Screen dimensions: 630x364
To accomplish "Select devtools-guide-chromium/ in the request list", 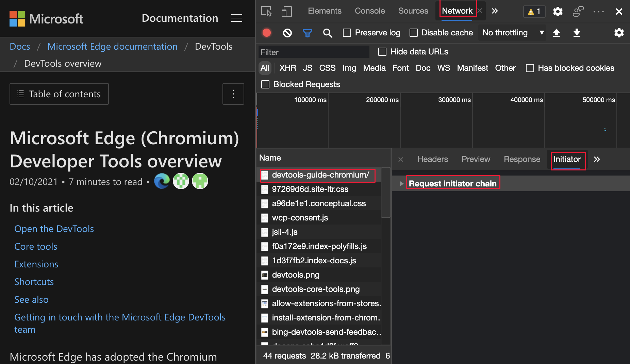I will coord(320,175).
